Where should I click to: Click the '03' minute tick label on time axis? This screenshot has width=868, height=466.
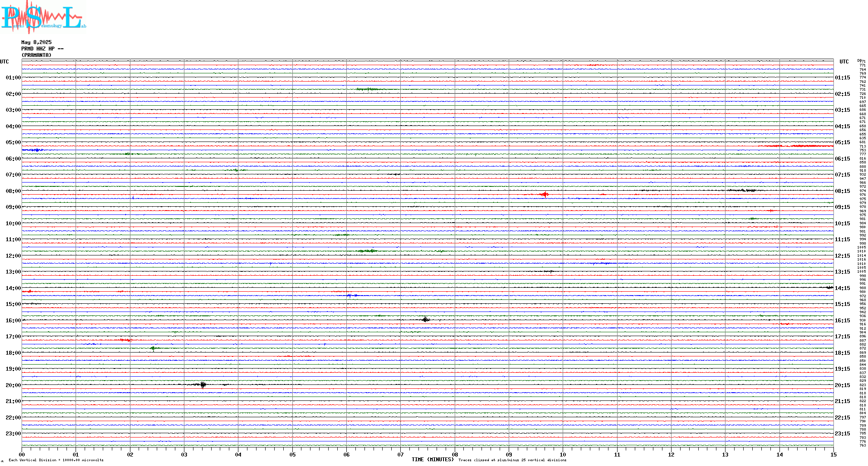point(184,454)
